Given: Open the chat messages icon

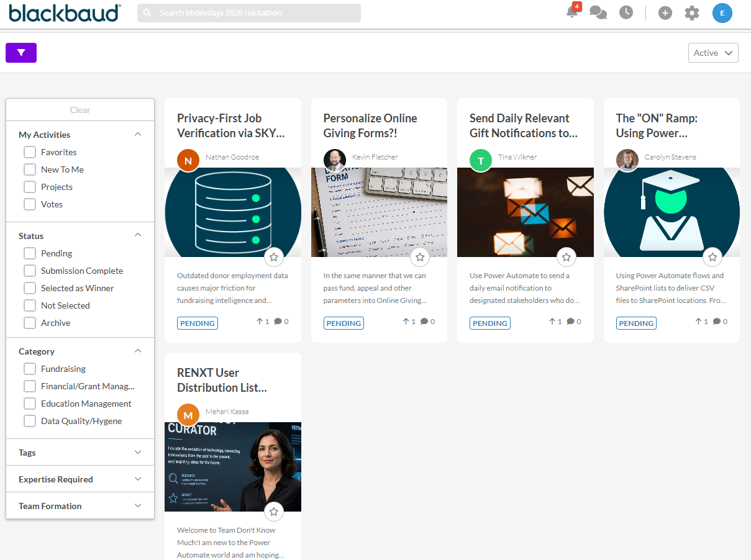Looking at the screenshot, I should pyautogui.click(x=598, y=12).
